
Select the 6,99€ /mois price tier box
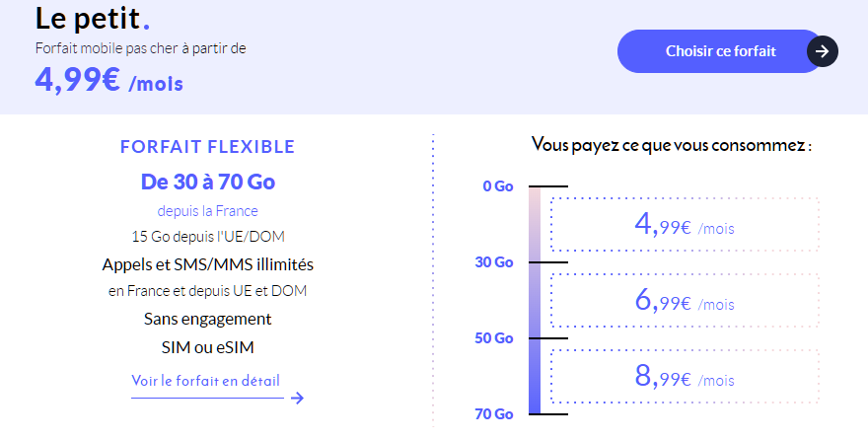point(685,301)
